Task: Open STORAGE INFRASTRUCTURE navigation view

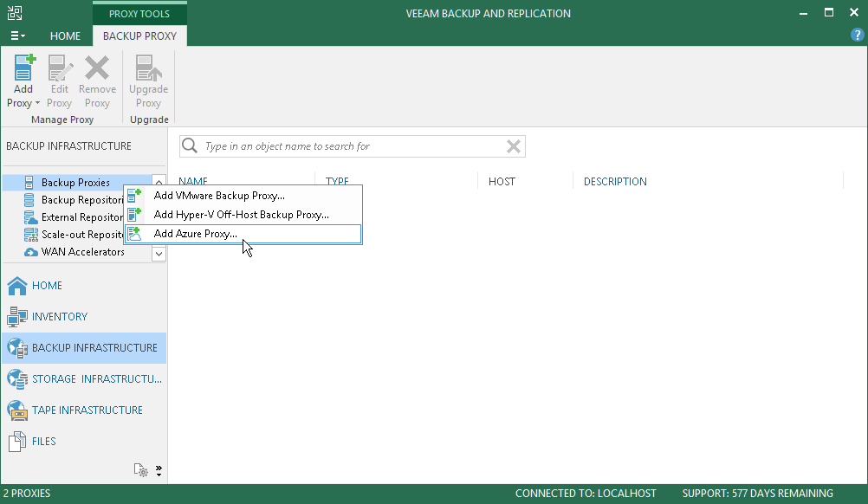Action: 84,379
